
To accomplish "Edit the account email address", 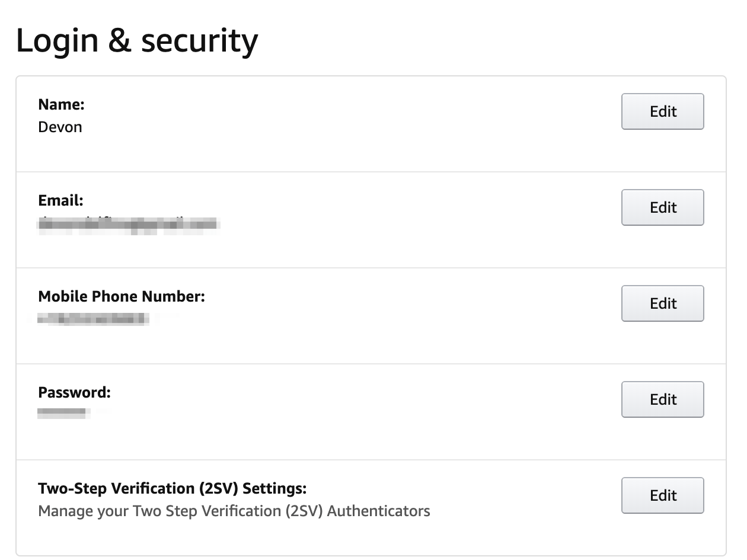I will pyautogui.click(x=662, y=207).
